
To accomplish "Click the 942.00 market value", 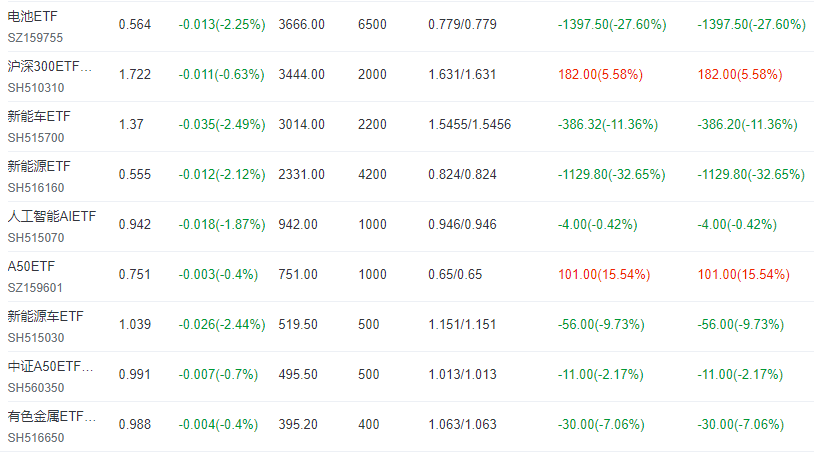I will (x=297, y=224).
